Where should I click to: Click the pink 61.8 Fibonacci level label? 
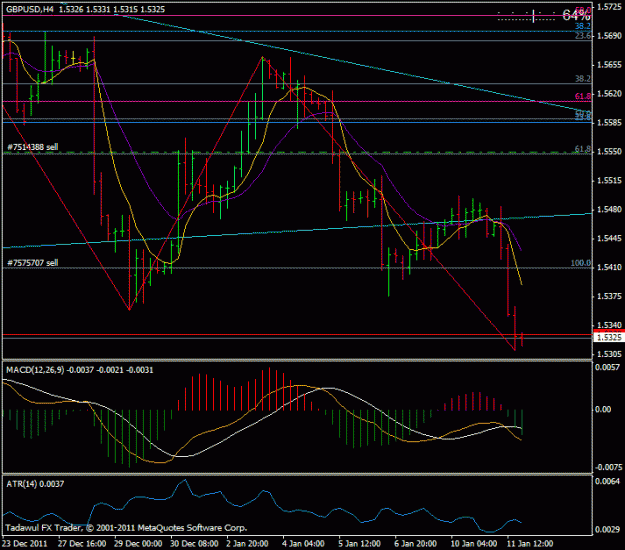click(x=583, y=96)
